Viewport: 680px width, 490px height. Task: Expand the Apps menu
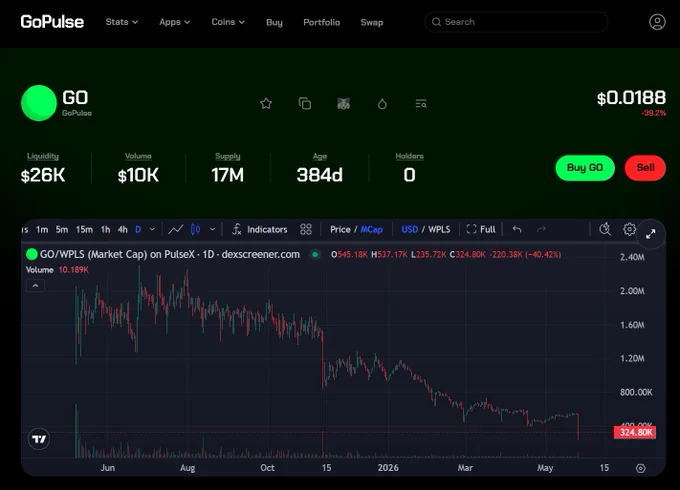pos(175,22)
